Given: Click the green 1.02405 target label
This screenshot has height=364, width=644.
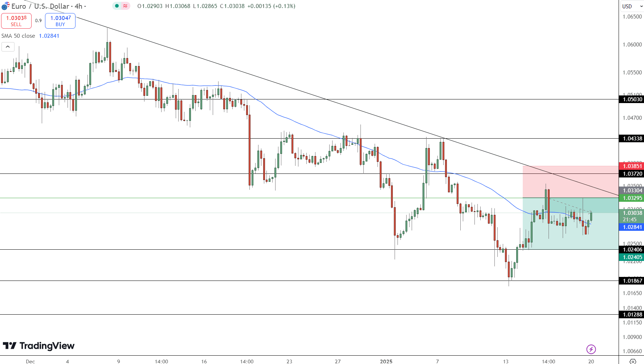Looking at the screenshot, I should (632, 257).
